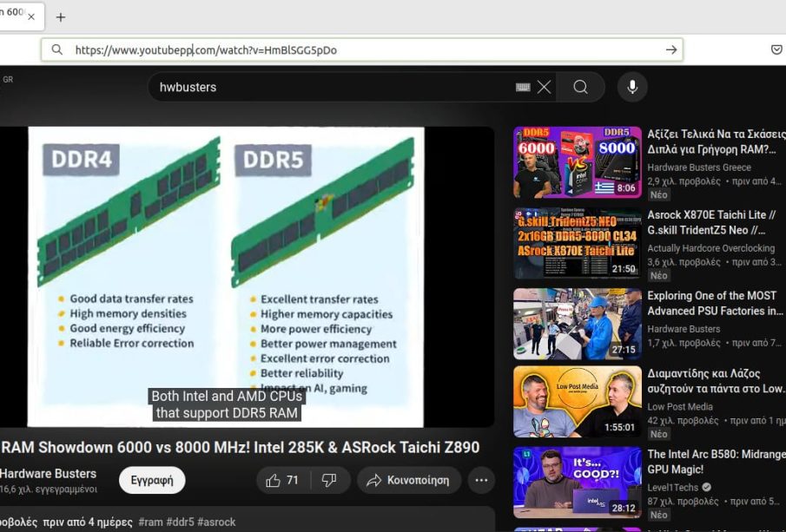
Task: Open the Asrock X870E Taichi Lite video
Action: pos(711,222)
